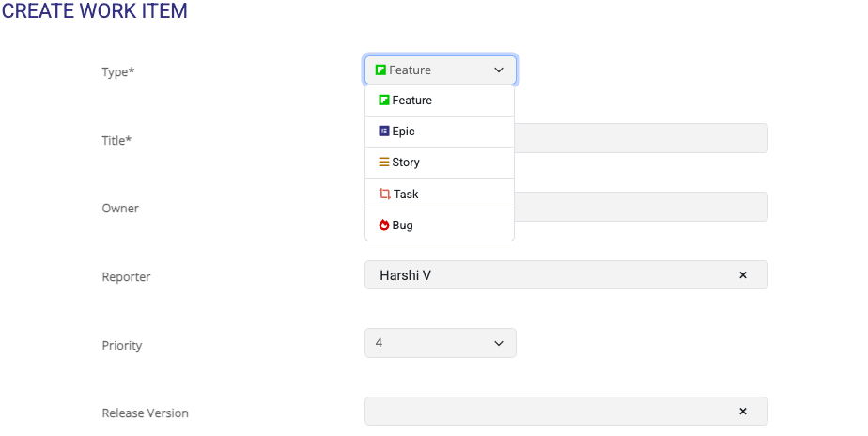Click the purple Epic type icon
Viewport: 868px width, 436px height.
[383, 132]
